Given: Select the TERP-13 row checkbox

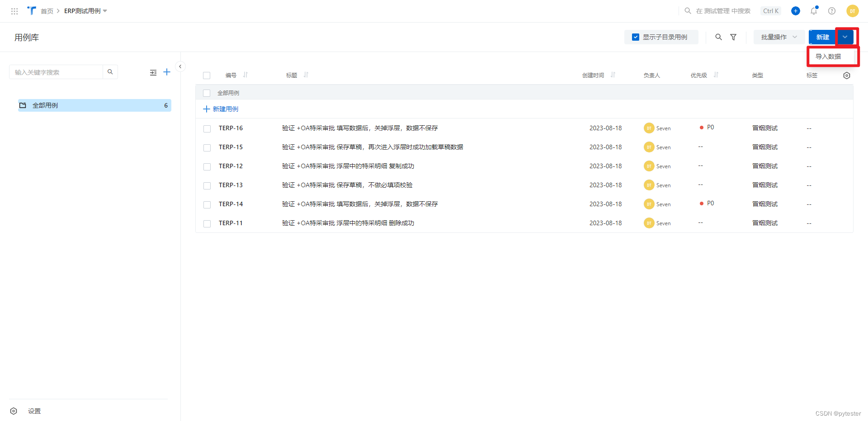Looking at the screenshot, I should [207, 186].
